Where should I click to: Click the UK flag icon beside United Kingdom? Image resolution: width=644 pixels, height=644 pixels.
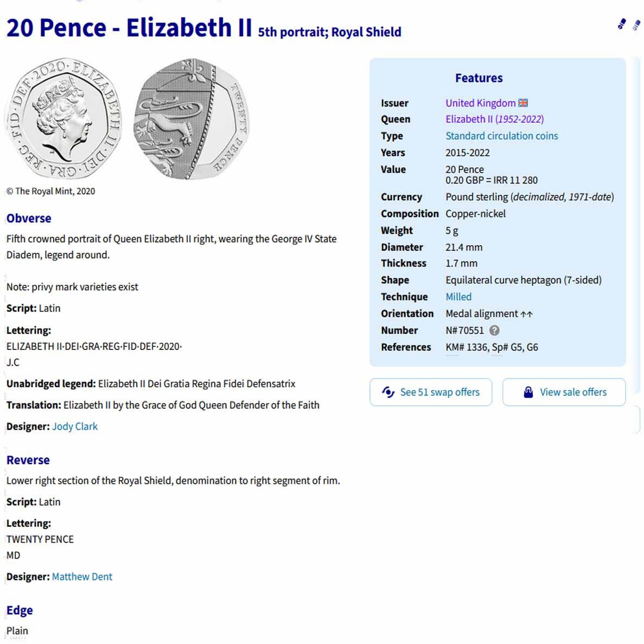click(523, 103)
